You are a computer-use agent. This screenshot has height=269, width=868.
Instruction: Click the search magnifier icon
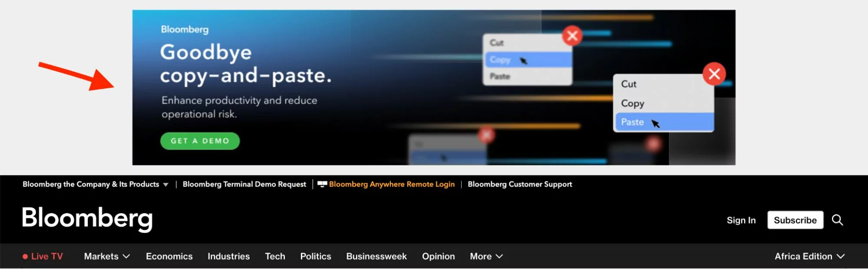[837, 220]
